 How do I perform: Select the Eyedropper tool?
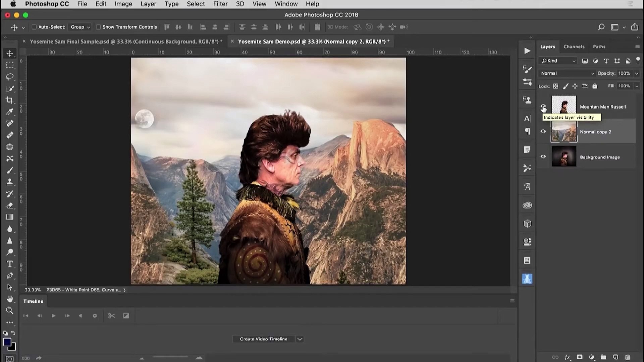(10, 112)
